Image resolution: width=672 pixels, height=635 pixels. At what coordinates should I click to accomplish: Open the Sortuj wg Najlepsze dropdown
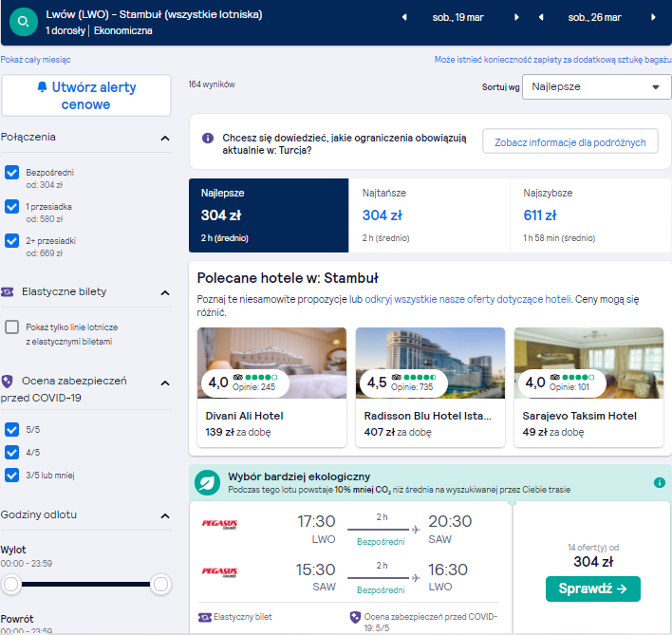pyautogui.click(x=596, y=87)
